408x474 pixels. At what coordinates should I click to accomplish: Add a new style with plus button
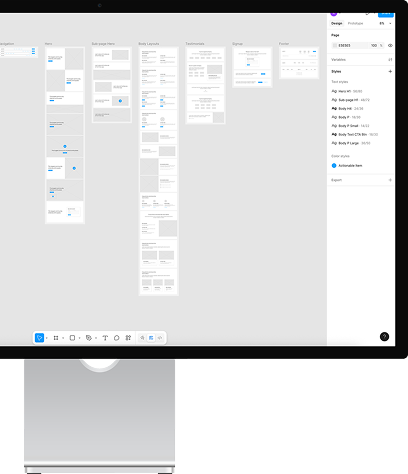tap(390, 71)
